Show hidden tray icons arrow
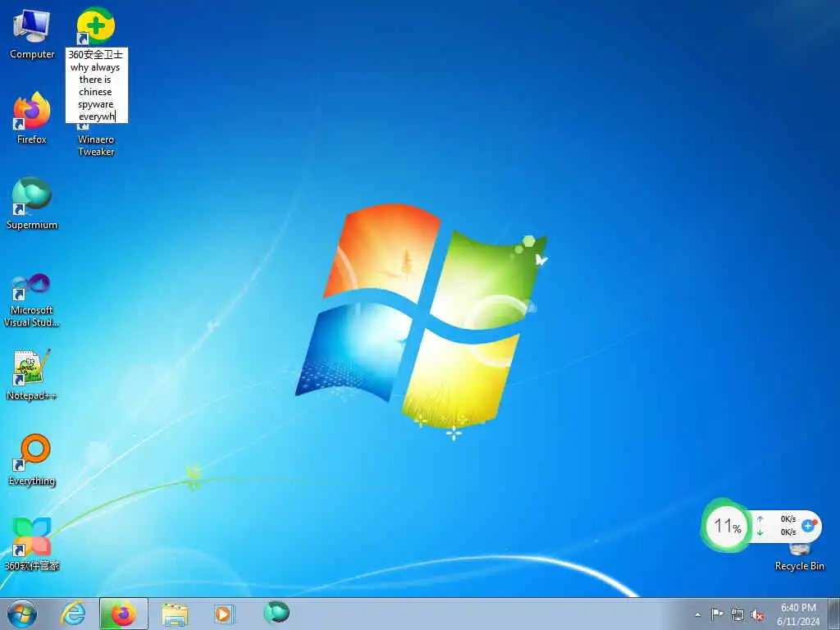Screen dimensions: 840x630 (697, 614)
